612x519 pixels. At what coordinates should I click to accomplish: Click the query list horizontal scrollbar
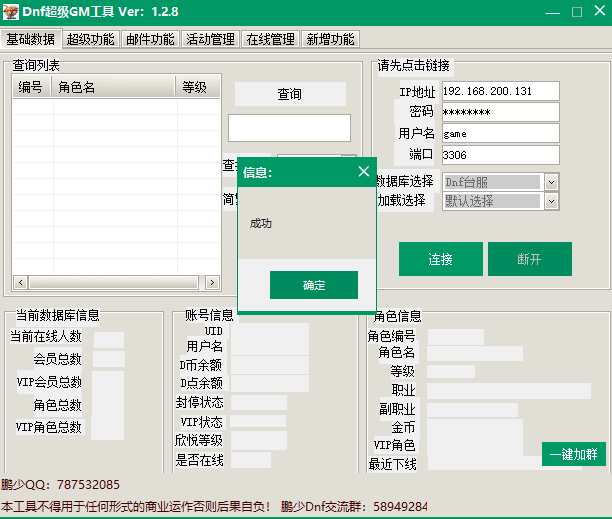[116, 282]
